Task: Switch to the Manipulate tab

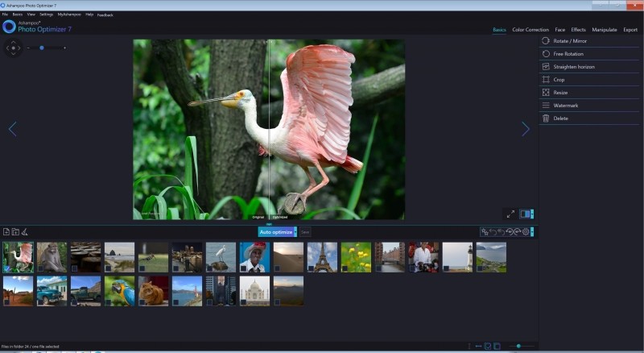Action: [x=605, y=30]
